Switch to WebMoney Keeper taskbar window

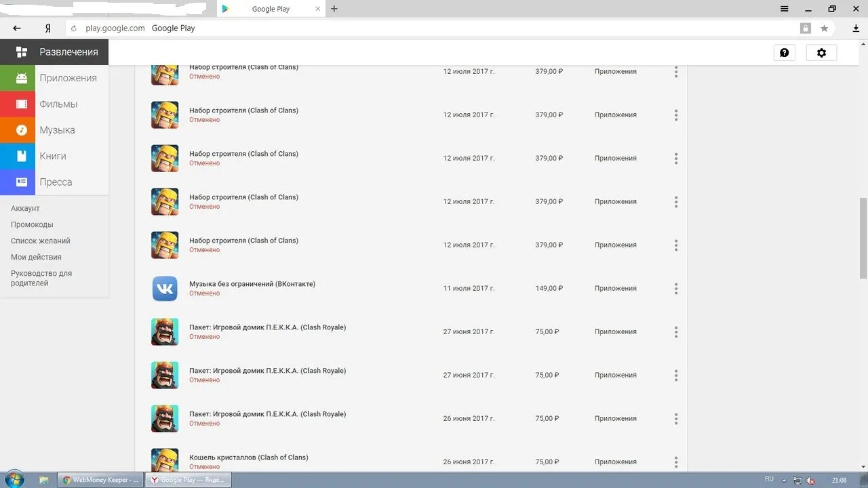pos(100,480)
